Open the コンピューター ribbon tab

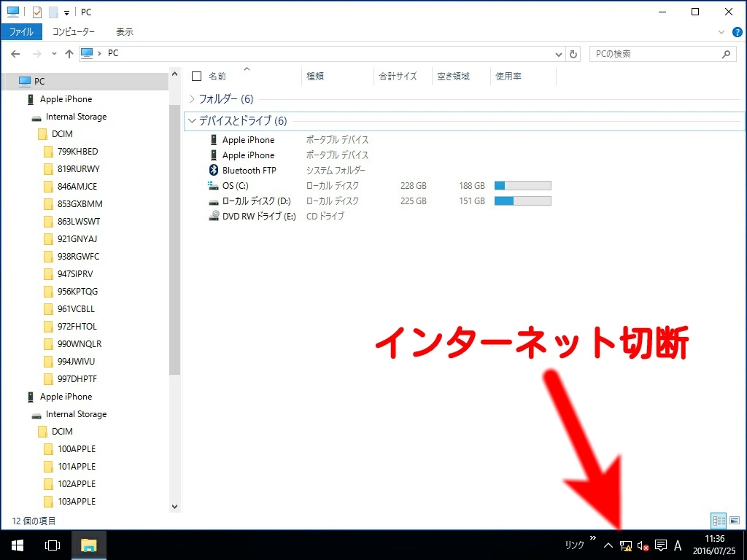pos(74,32)
